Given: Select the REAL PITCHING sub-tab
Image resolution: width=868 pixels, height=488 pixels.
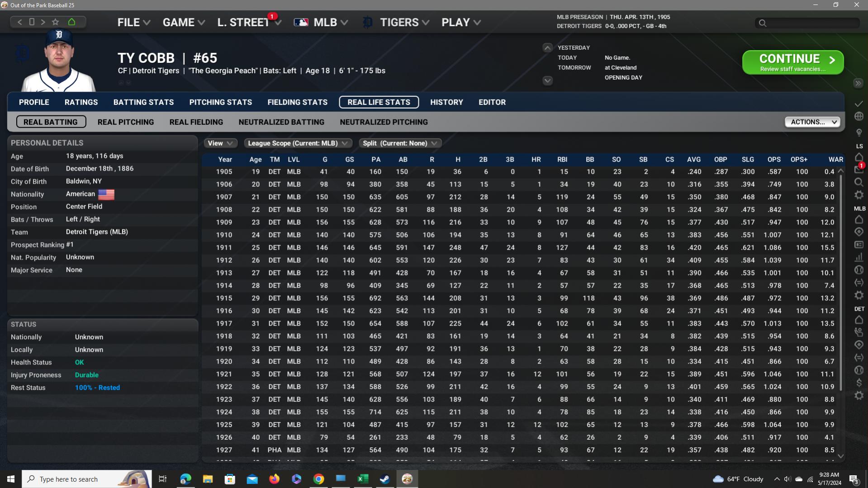Looking at the screenshot, I should [x=126, y=122].
